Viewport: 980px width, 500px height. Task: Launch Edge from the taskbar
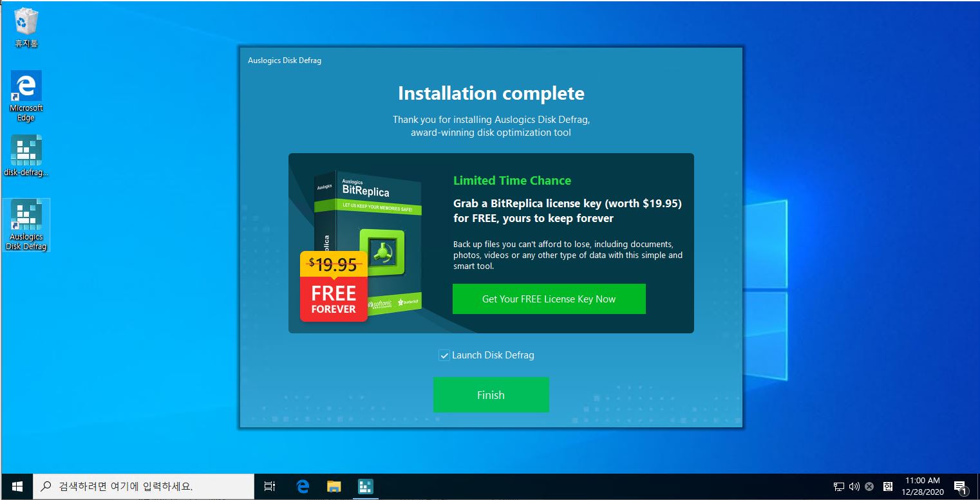click(x=303, y=486)
